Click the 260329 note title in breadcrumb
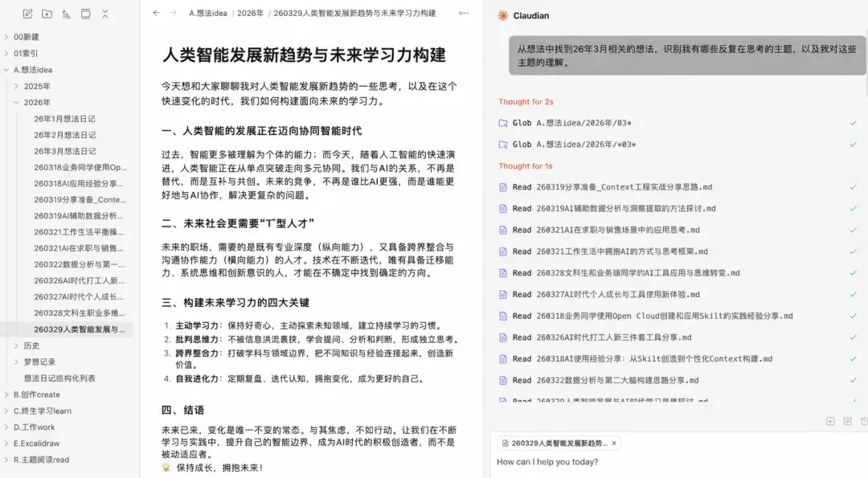This screenshot has height=478, width=868. click(354, 14)
